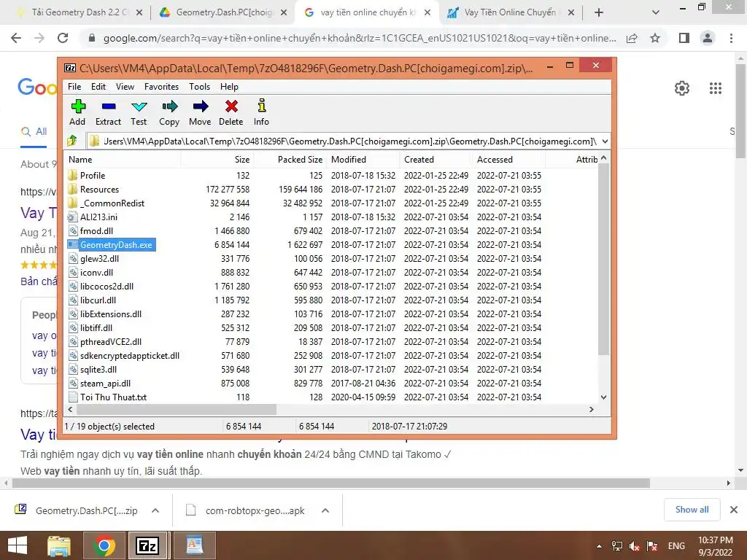This screenshot has width=747, height=560.
Task: Select the _CommonRedist folder row
Action: [x=305, y=203]
